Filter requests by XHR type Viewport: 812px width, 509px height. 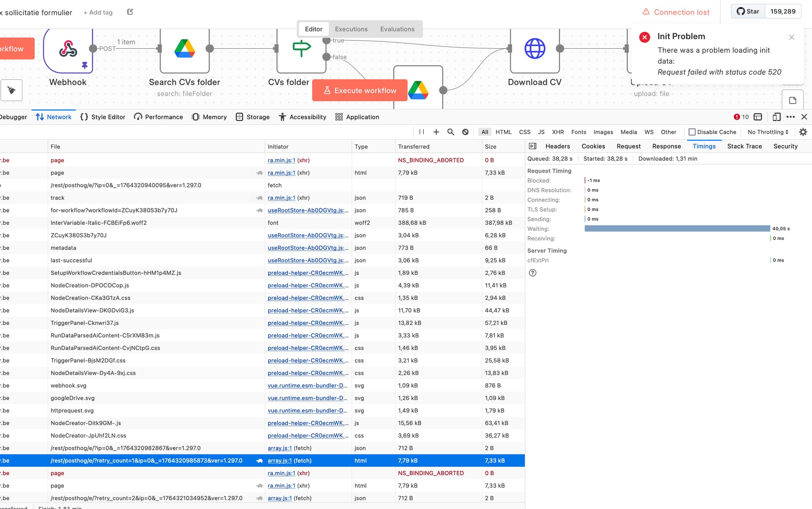tap(557, 132)
